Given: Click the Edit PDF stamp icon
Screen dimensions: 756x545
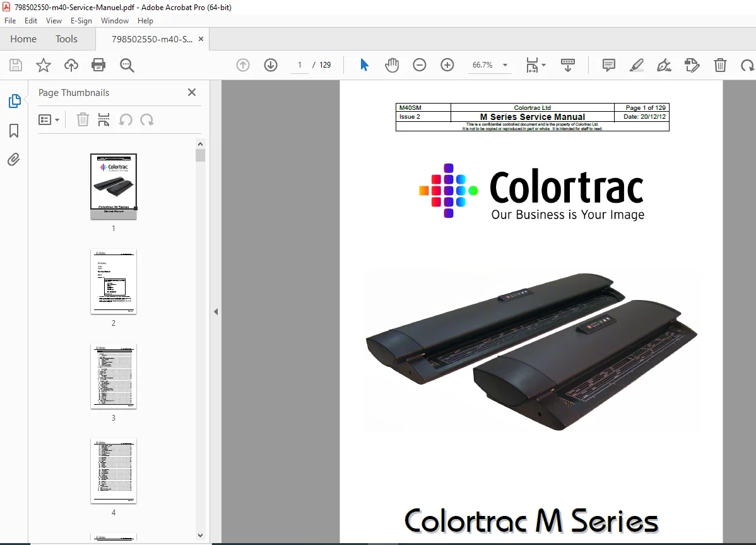Looking at the screenshot, I should point(692,65).
